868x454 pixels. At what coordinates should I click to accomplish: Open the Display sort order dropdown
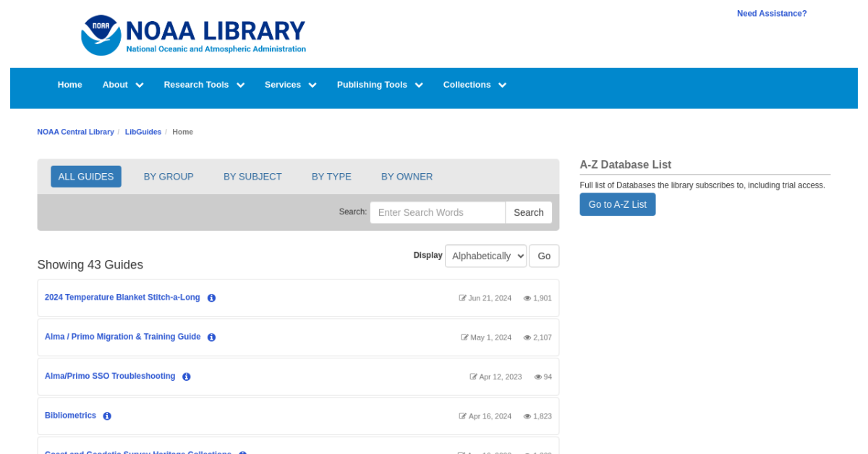point(485,256)
